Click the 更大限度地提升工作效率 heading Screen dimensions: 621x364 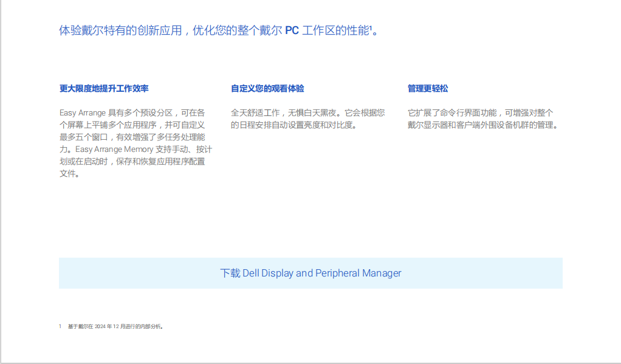tap(104, 89)
